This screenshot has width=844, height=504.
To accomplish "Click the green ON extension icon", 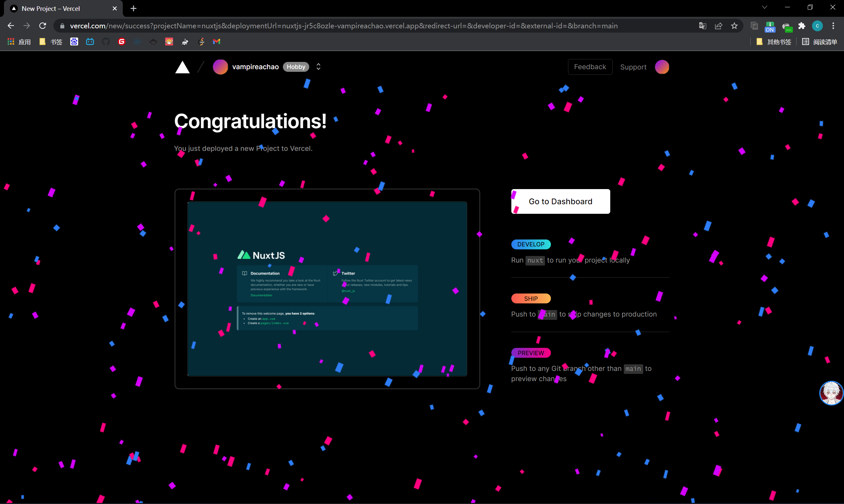I will (x=769, y=26).
